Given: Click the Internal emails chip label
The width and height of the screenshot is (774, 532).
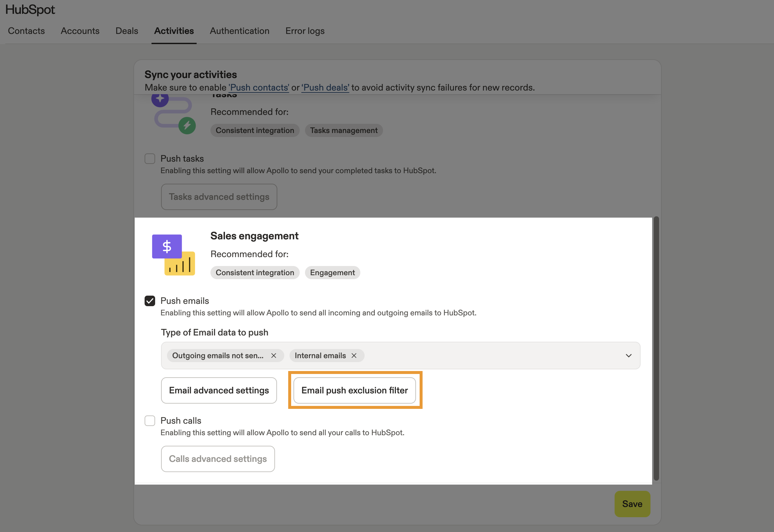Looking at the screenshot, I should 320,355.
